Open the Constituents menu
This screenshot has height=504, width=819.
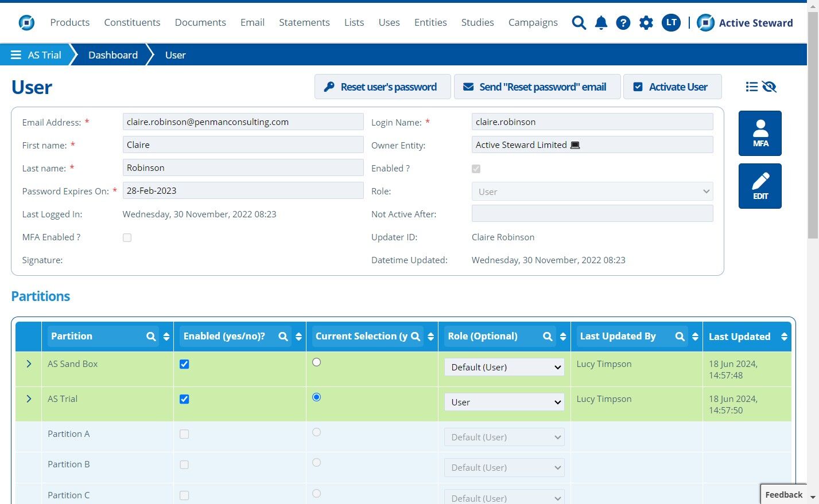pos(132,22)
